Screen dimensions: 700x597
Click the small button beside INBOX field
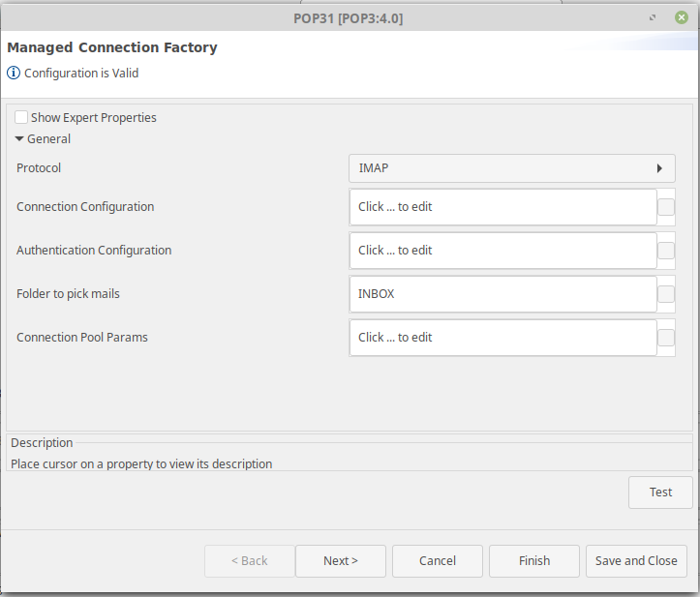[666, 294]
